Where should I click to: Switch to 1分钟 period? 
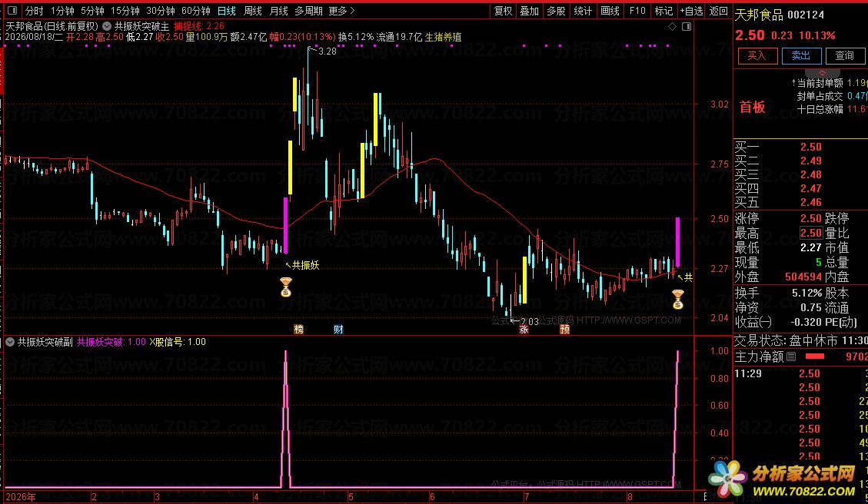point(62,11)
